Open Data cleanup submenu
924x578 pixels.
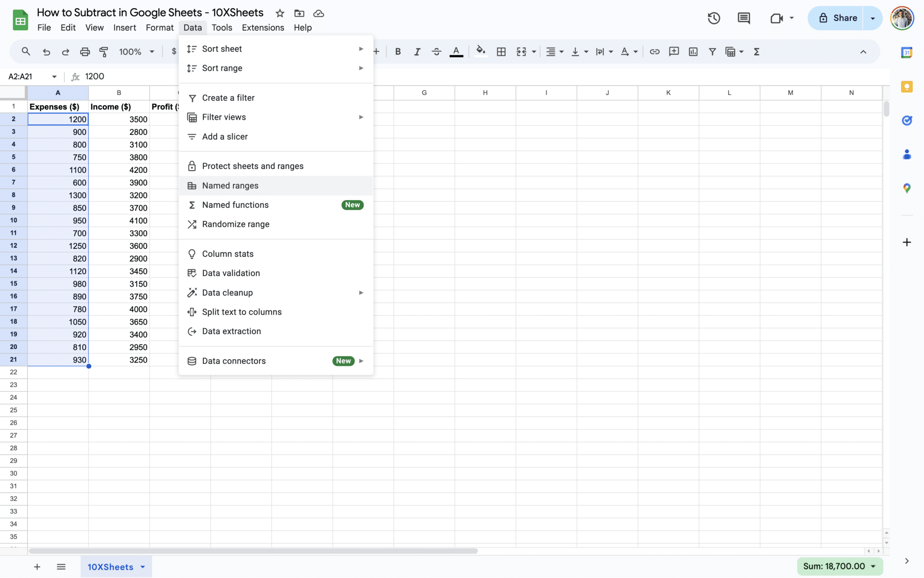pos(276,293)
